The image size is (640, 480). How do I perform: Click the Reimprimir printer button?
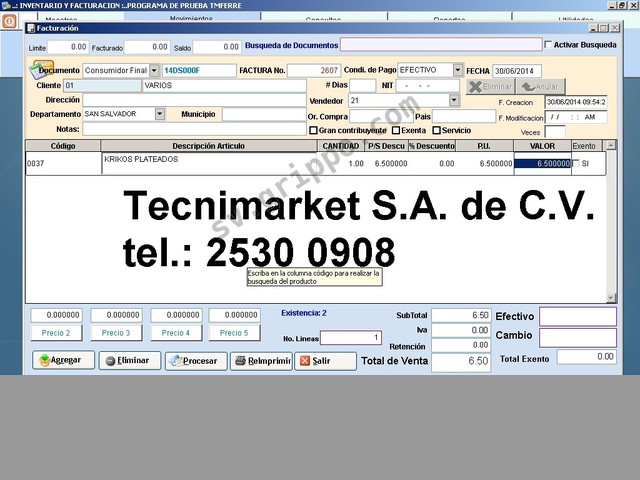coord(261,361)
